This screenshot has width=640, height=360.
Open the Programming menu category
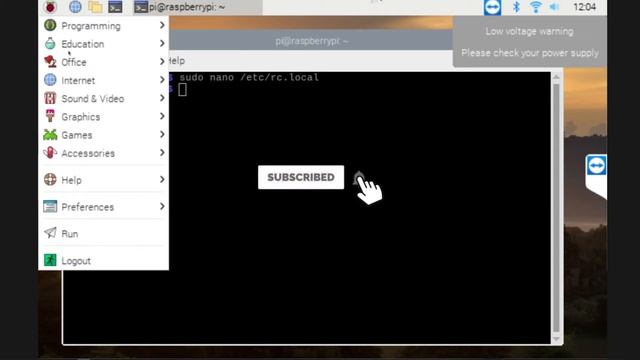[104, 26]
